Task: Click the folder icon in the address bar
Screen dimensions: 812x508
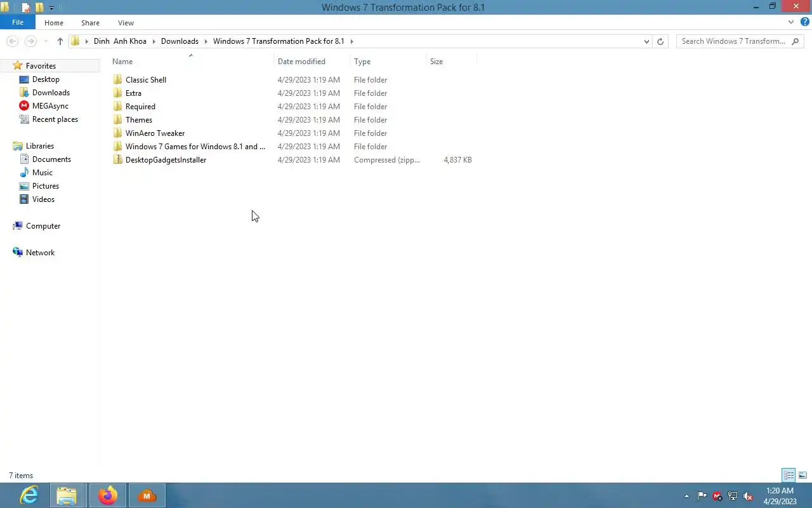Action: click(x=75, y=41)
